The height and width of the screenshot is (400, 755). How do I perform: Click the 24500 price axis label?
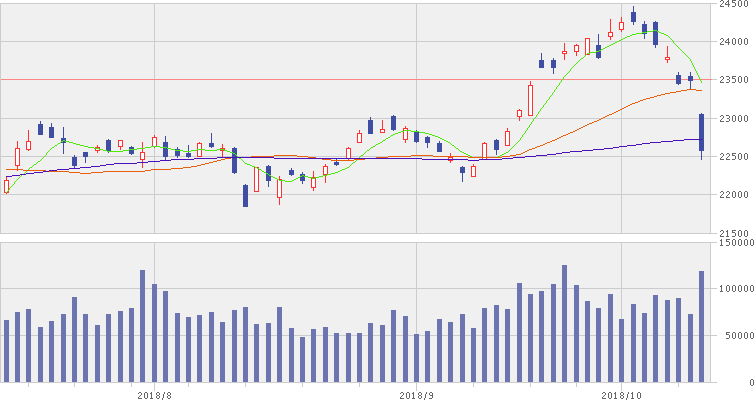pyautogui.click(x=734, y=4)
